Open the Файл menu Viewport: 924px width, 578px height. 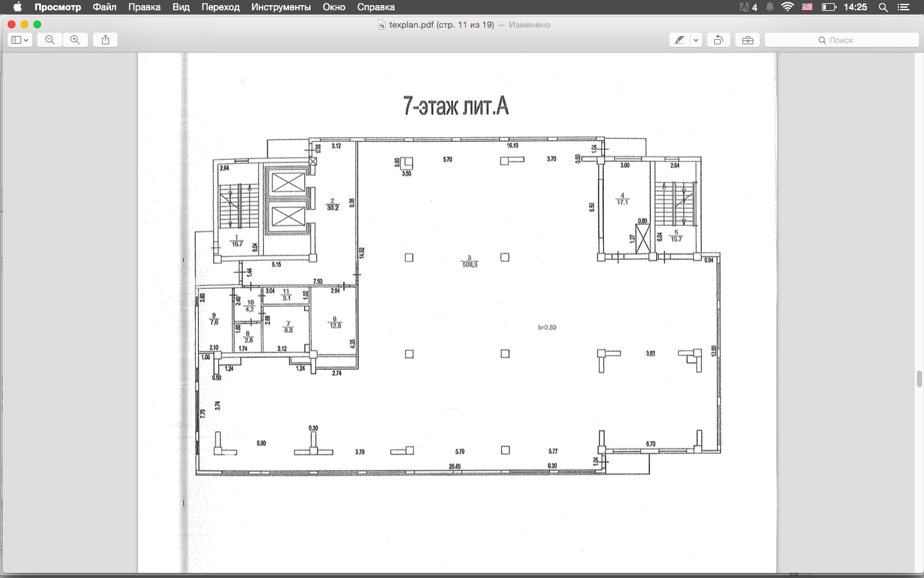click(x=105, y=7)
